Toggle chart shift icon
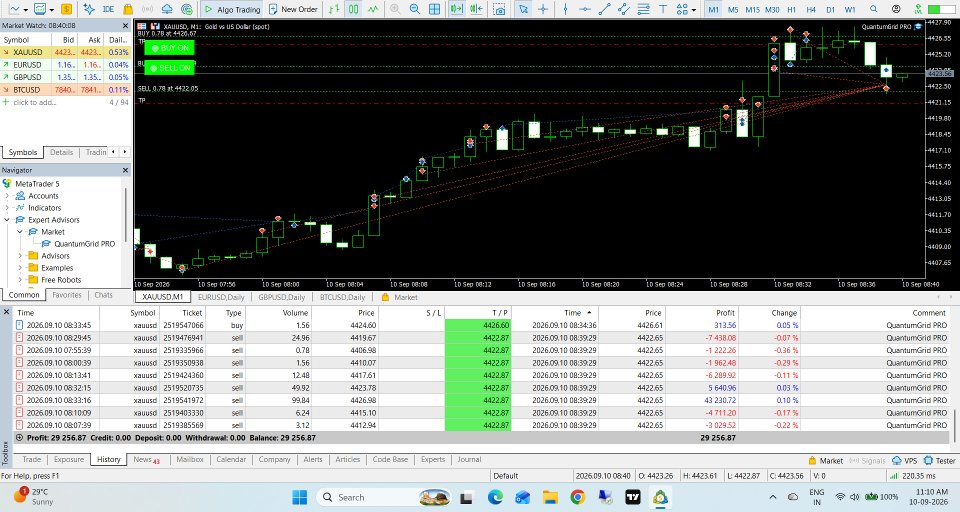Viewport: 960px width, 512px height. (476, 9)
